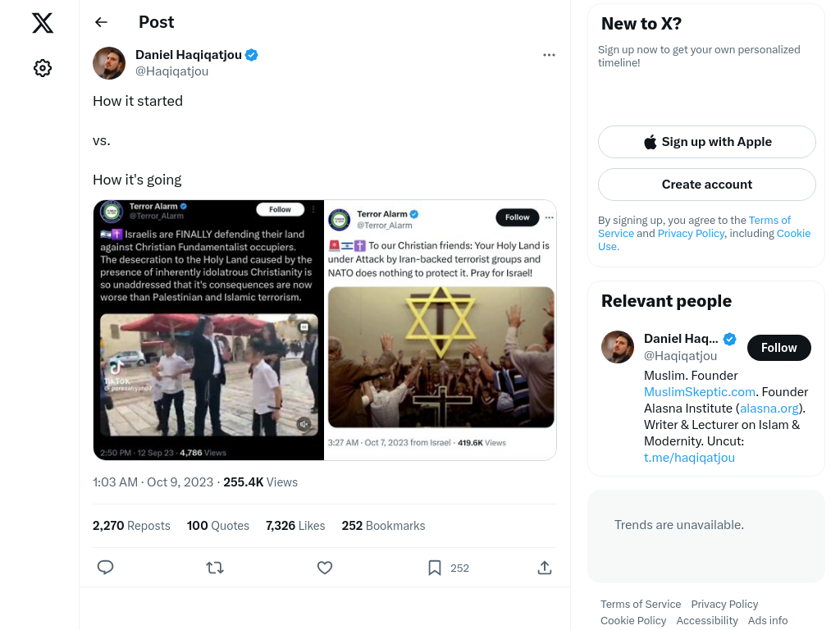Click the share upload icon
The width and height of the screenshot is (840, 630).
click(x=545, y=568)
